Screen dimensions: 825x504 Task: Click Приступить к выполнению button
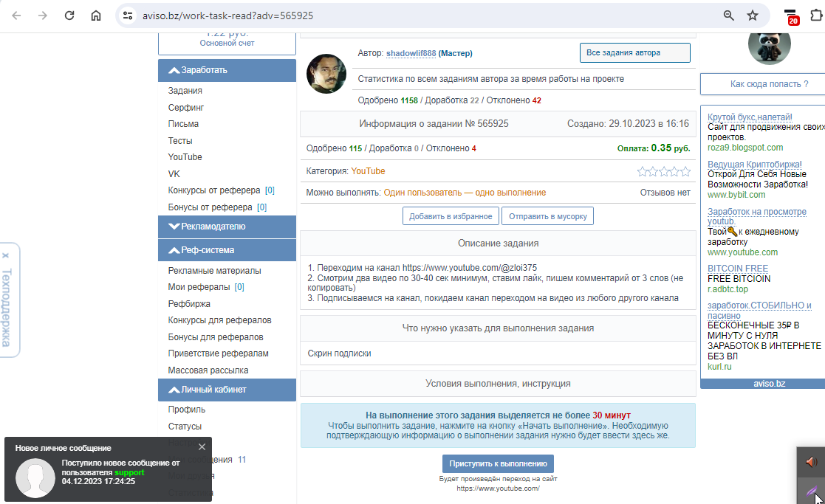click(499, 463)
